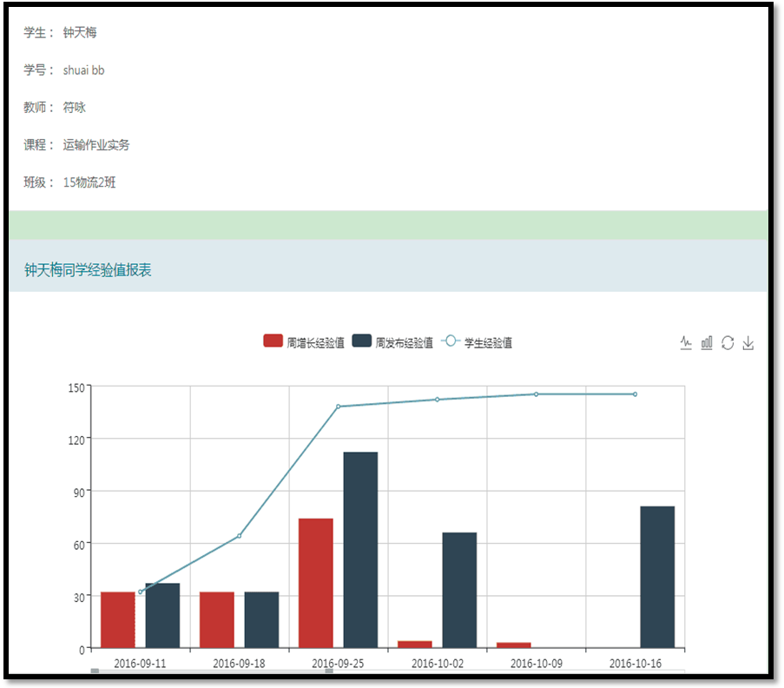This screenshot has height=688, width=784.
Task: Click the dark bar for 2016-10-02
Action: [x=459, y=590]
